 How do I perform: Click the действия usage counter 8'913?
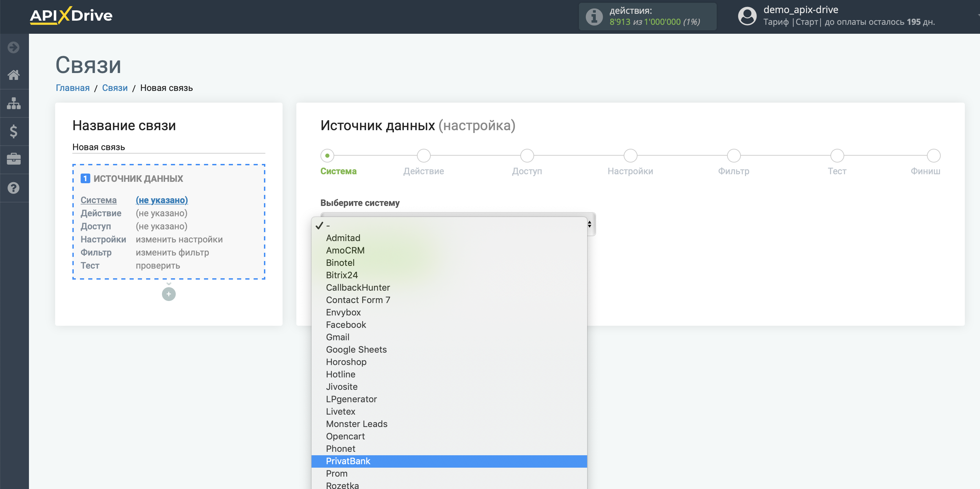tap(620, 22)
